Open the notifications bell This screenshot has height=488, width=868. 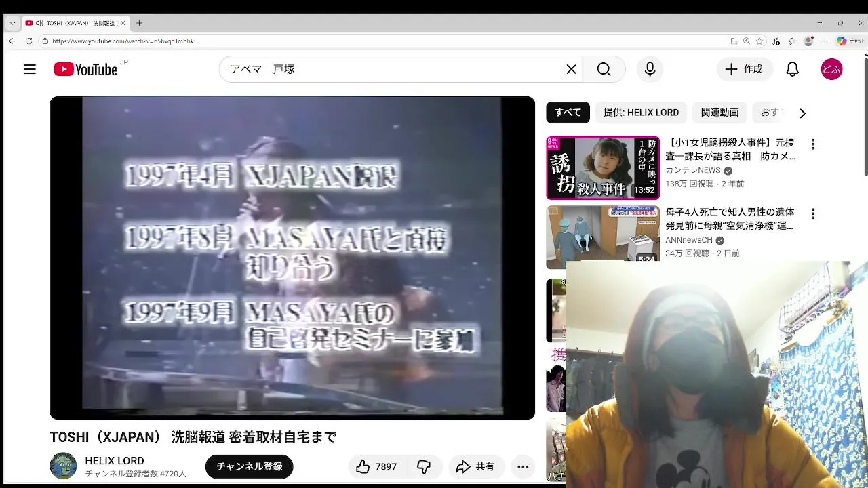(792, 69)
